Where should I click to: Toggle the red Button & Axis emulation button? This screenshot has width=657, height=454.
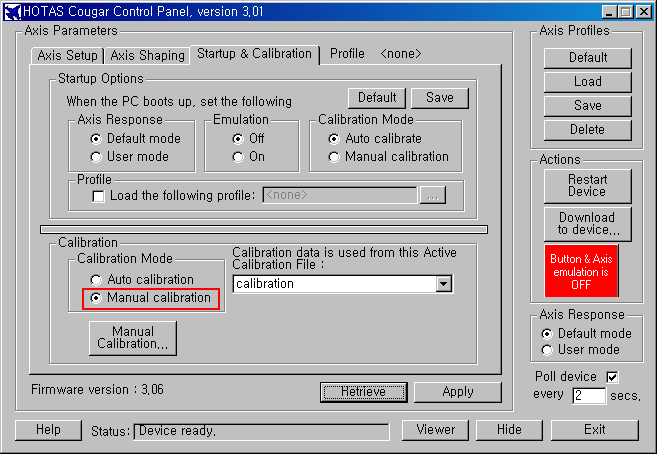coord(581,271)
